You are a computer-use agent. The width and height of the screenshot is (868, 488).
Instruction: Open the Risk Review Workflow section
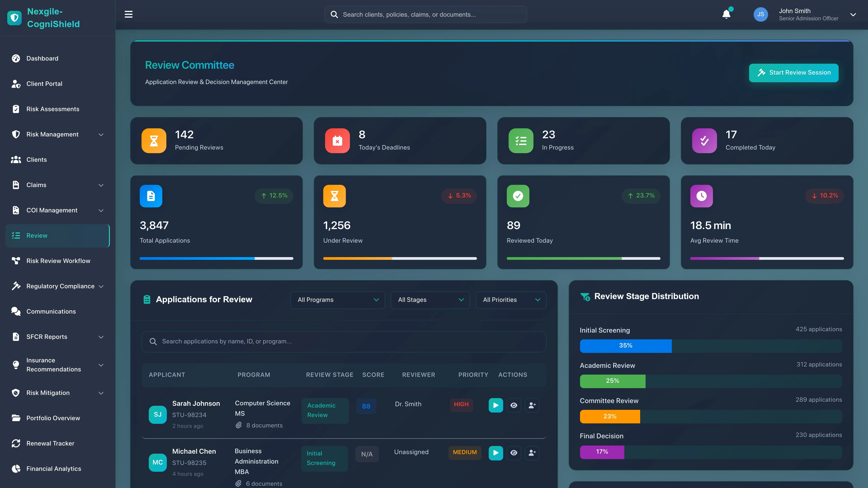tap(58, 260)
